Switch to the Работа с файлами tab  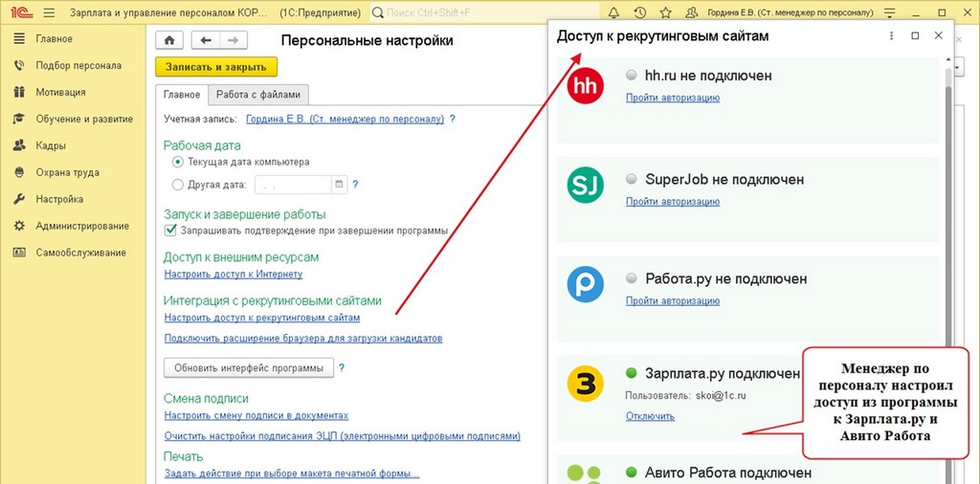pos(258,95)
